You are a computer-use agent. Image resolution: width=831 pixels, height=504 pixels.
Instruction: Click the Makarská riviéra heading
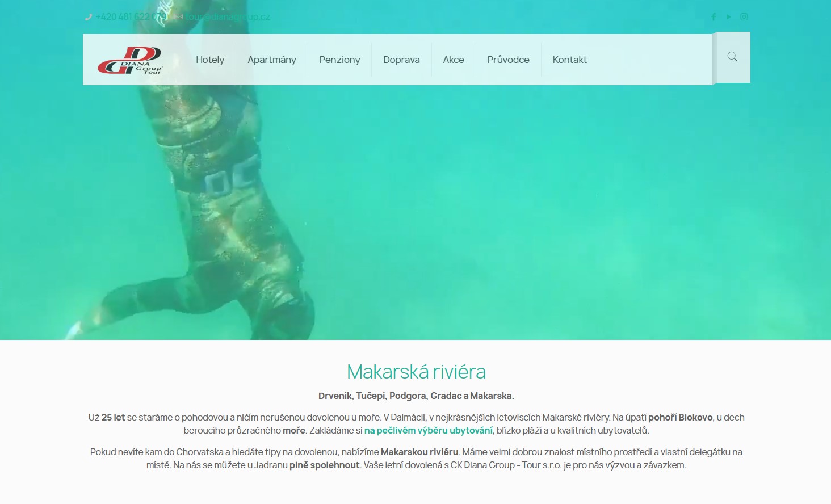click(416, 372)
